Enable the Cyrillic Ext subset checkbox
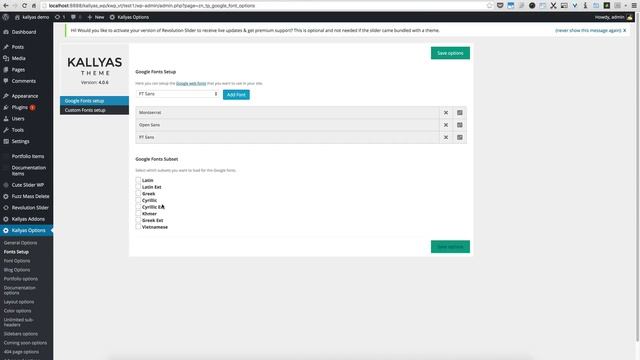This screenshot has width=640, height=360. click(138, 207)
